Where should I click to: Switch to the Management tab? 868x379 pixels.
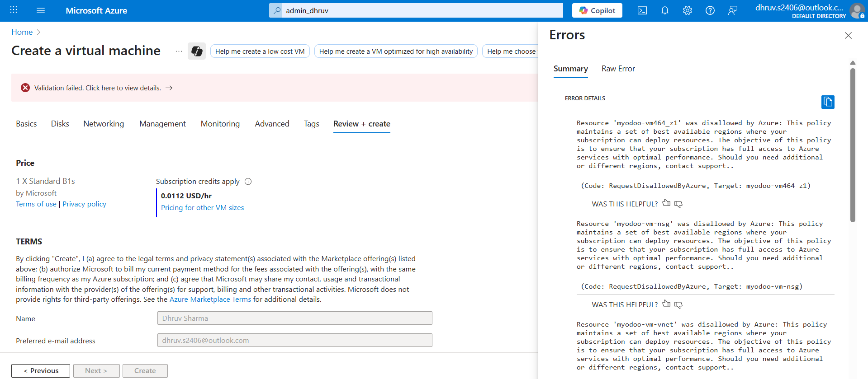(x=162, y=124)
